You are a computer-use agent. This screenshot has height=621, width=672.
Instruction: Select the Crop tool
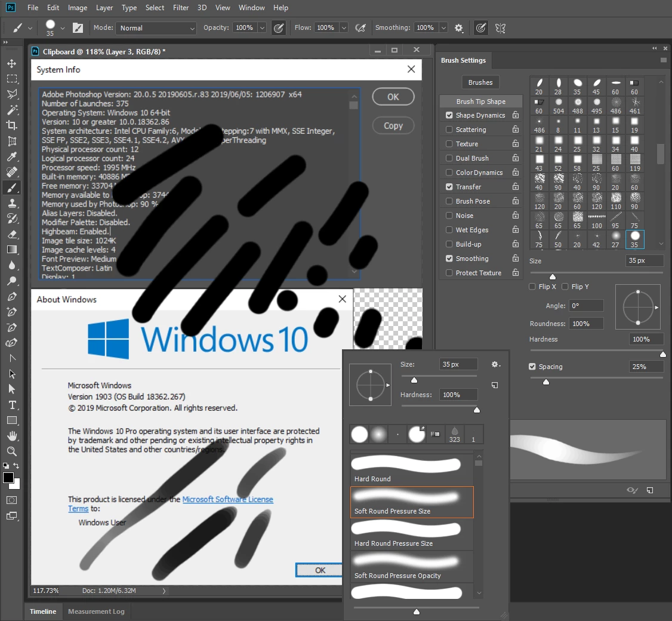point(12,125)
